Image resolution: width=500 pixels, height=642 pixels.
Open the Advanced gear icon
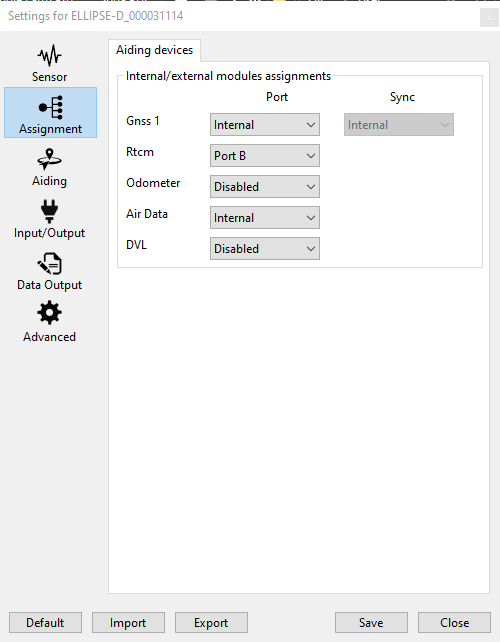click(x=50, y=313)
